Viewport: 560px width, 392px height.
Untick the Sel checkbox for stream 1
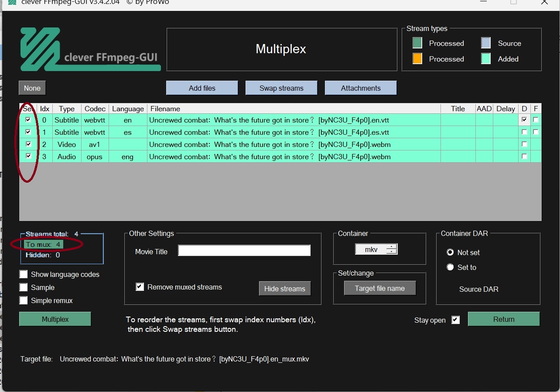tap(28, 132)
